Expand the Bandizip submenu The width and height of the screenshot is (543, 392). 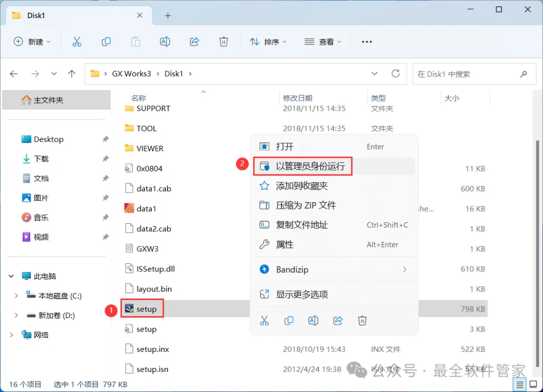pos(404,269)
